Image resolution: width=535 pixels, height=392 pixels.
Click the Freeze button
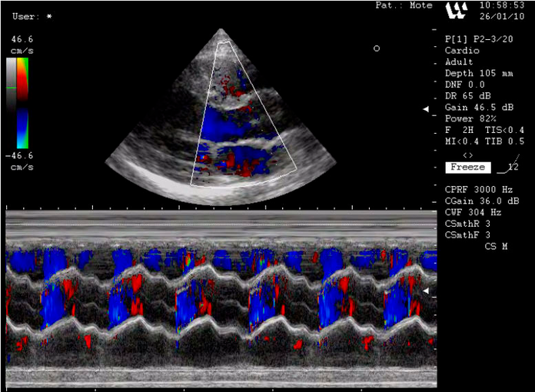click(x=467, y=167)
